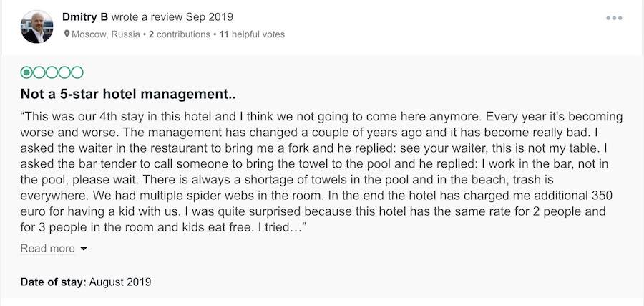Open Dmitry B's profile avatar photo

38,26
